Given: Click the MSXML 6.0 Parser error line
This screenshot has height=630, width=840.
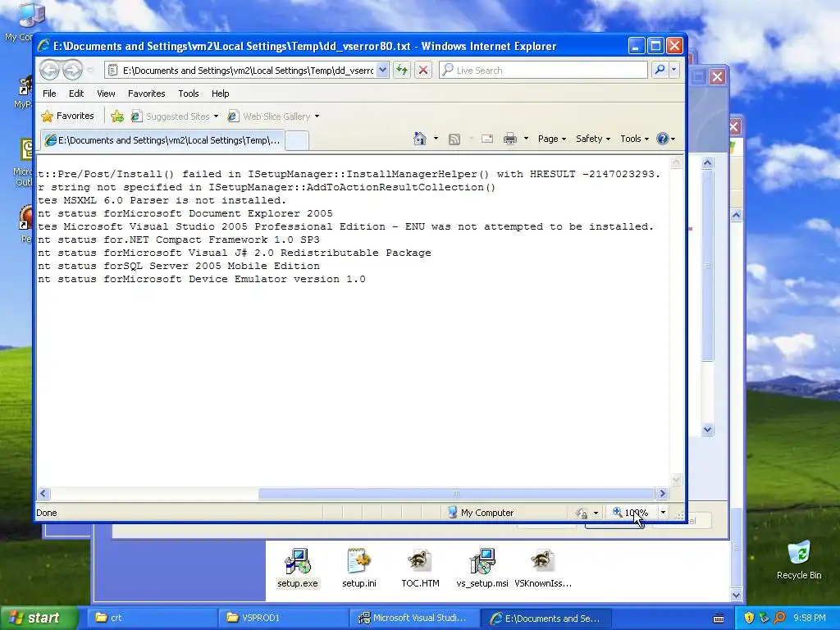Looking at the screenshot, I should point(162,200).
